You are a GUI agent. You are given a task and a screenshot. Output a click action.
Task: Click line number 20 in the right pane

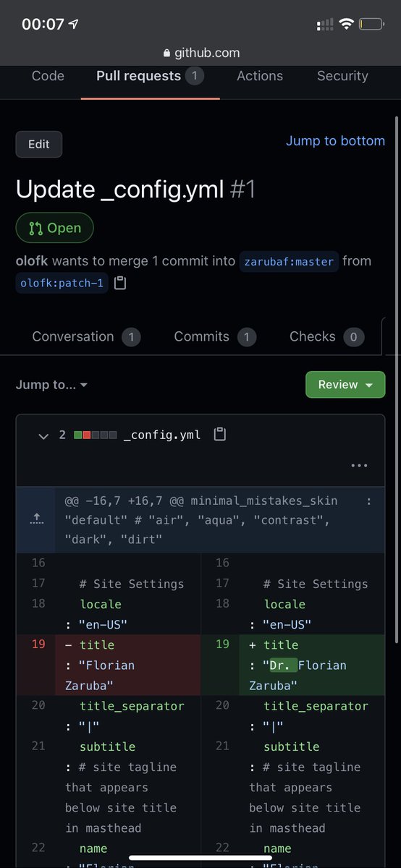(222, 705)
